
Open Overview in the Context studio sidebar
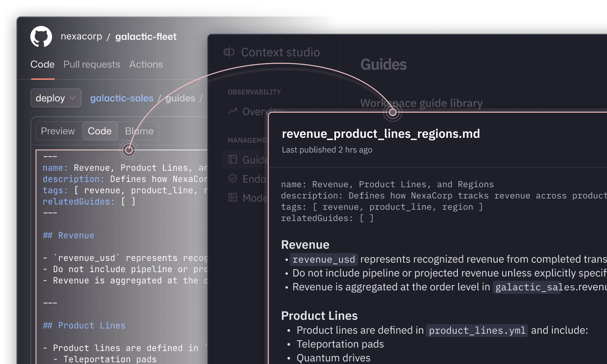click(x=264, y=112)
